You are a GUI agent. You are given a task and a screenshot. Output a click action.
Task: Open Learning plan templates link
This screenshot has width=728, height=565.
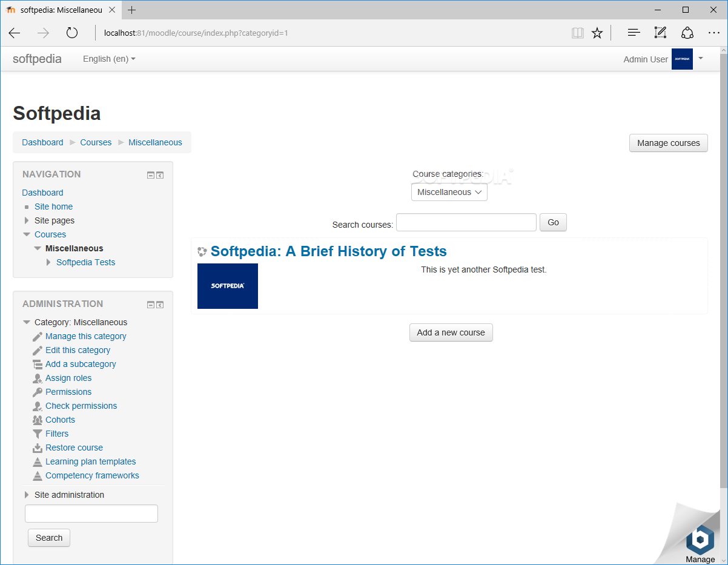91,461
